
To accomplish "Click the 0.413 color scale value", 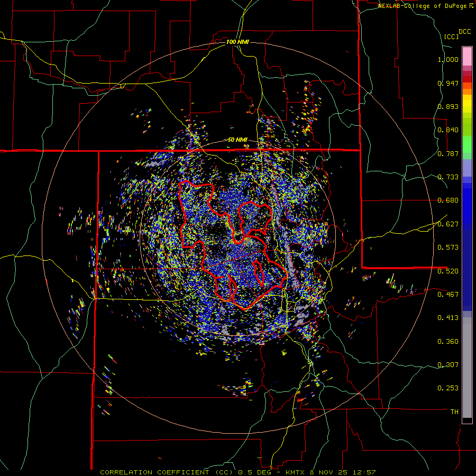I will click(x=448, y=318).
